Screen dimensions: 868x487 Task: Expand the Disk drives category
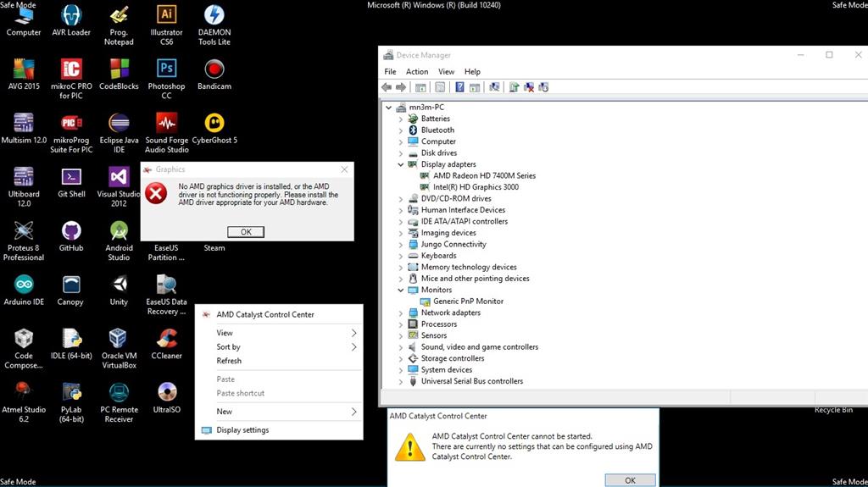tap(401, 153)
